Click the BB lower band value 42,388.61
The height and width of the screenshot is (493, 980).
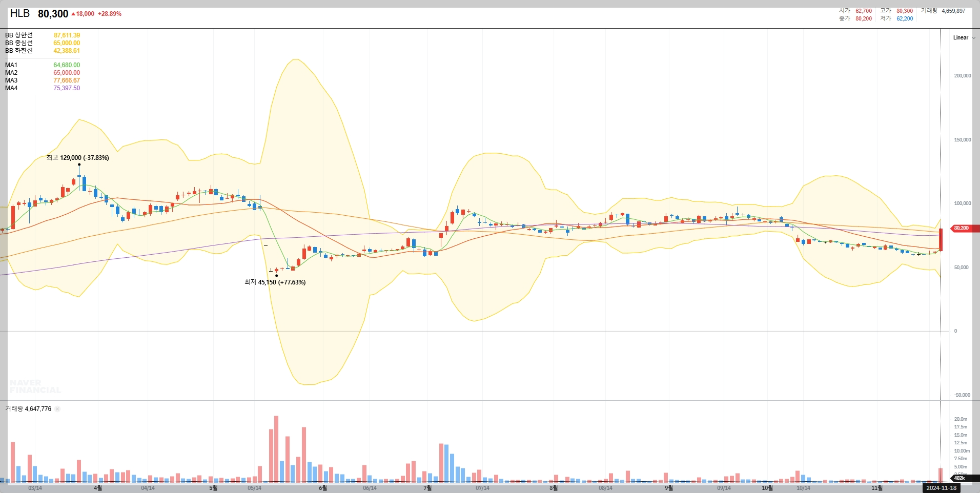67,51
